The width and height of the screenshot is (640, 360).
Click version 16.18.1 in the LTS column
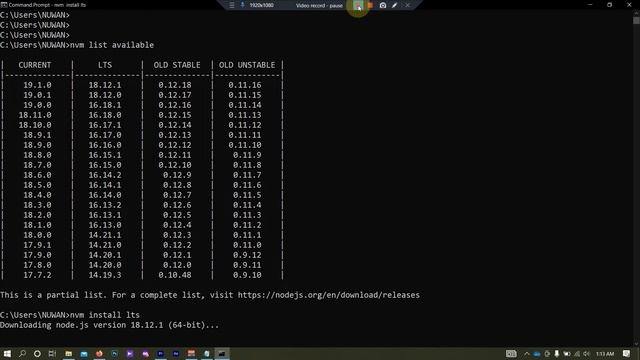point(105,105)
